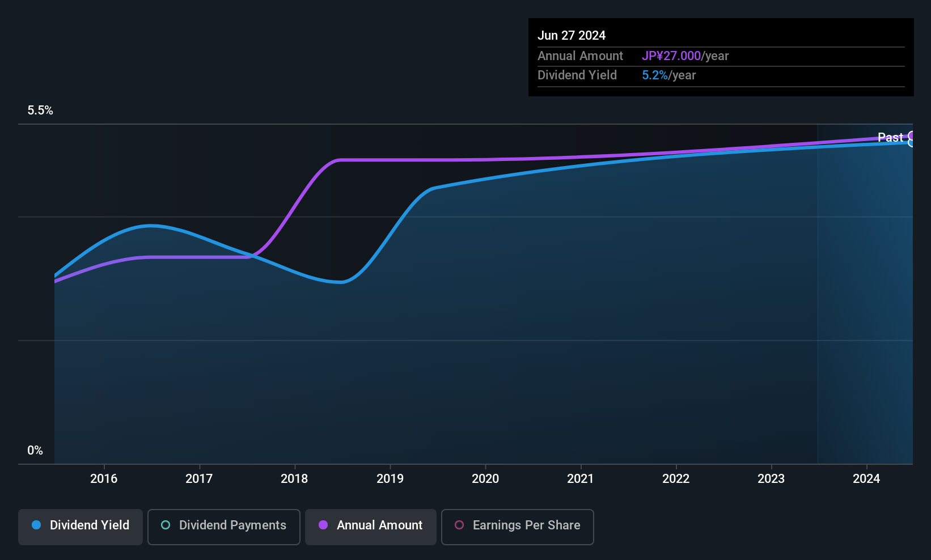The image size is (931, 560).
Task: Click the Jun 27 2024 tooltip date
Action: (572, 35)
